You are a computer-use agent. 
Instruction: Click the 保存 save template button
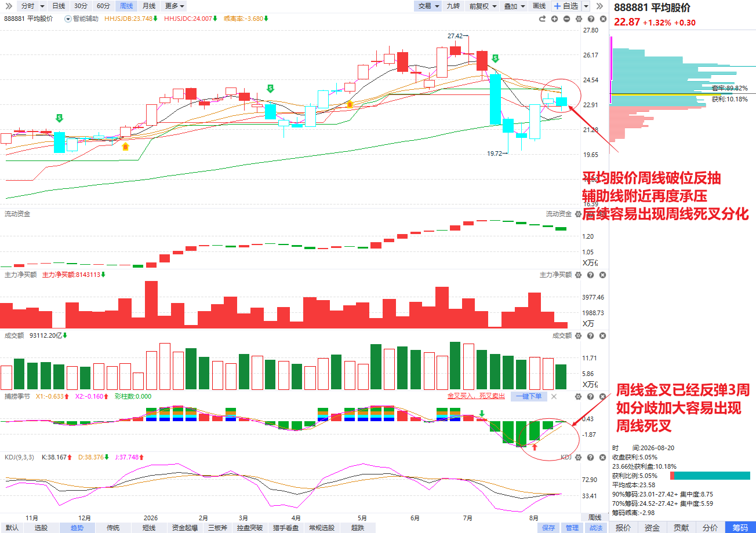[x=548, y=528]
